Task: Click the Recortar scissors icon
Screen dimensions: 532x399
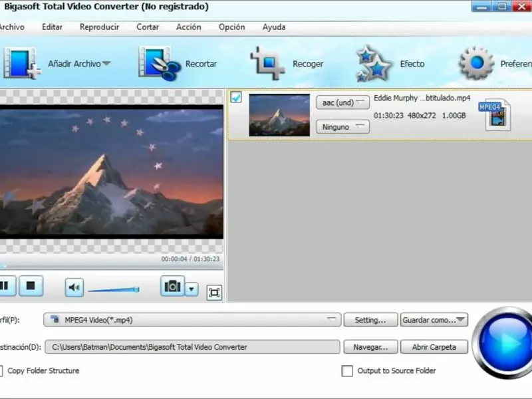Action: click(160, 63)
